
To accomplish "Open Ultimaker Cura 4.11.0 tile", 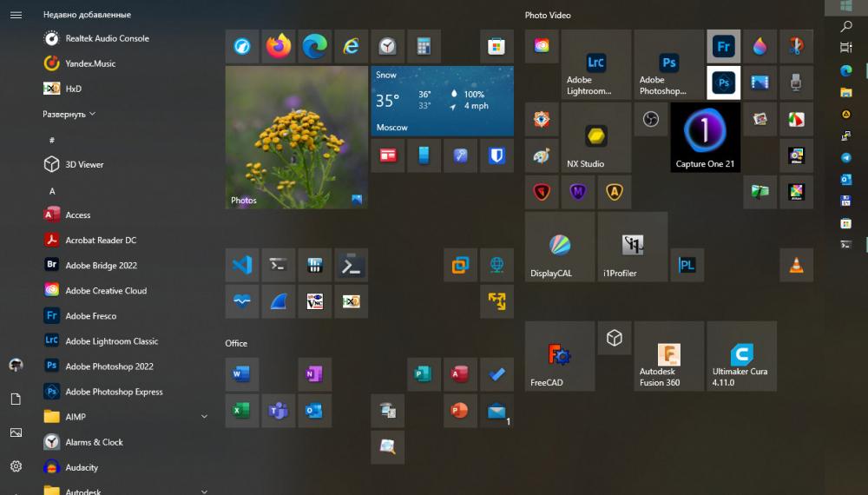I will [742, 356].
